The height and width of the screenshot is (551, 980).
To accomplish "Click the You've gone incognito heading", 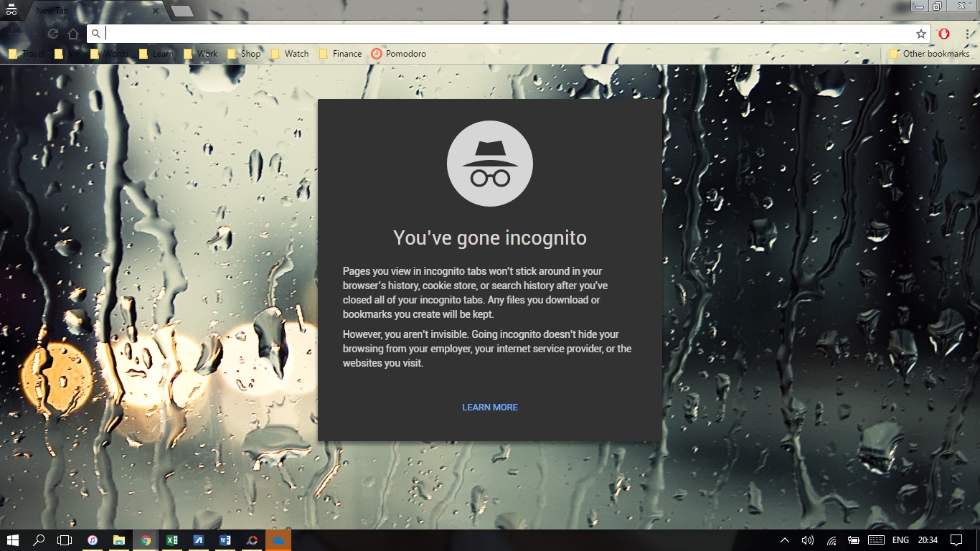I will coord(490,238).
